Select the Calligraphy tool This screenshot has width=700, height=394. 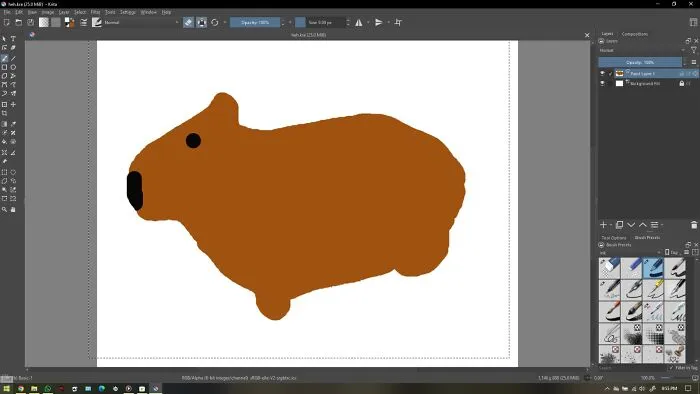[13, 48]
